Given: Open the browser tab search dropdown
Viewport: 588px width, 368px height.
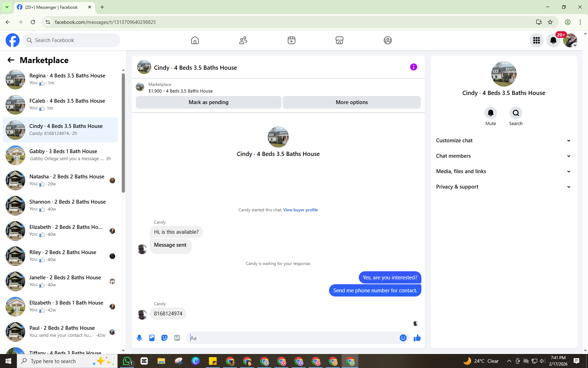Looking at the screenshot, I should pos(7,7).
